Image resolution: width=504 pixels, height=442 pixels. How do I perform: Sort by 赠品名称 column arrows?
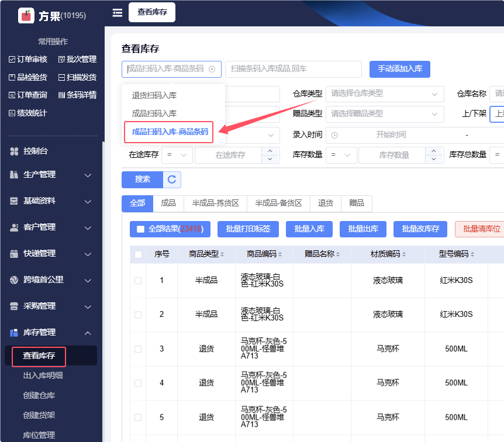pyautogui.click(x=338, y=254)
